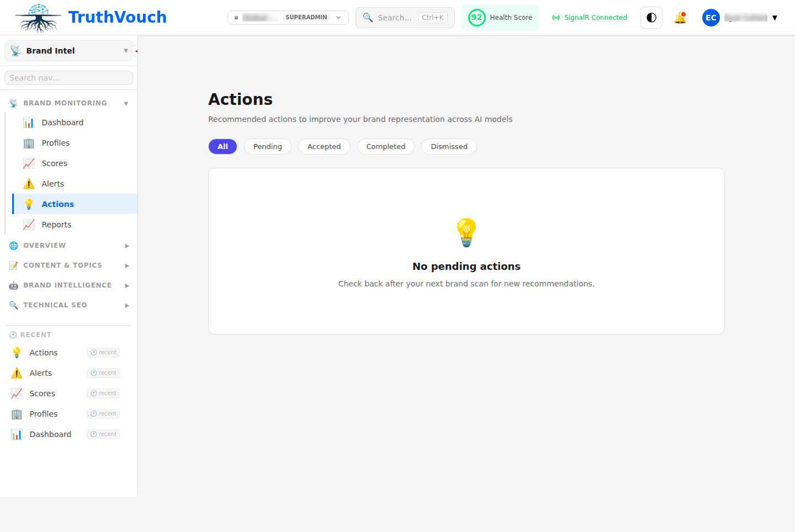Click the EC user avatar
The image size is (795, 532).
(x=711, y=18)
